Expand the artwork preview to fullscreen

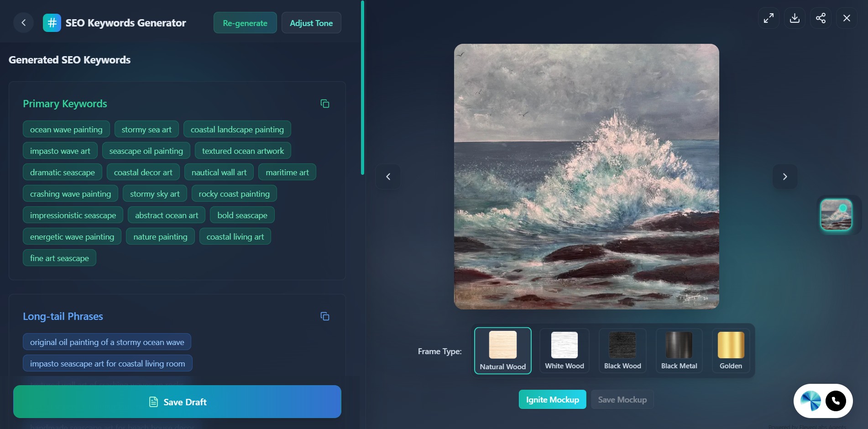(x=769, y=18)
